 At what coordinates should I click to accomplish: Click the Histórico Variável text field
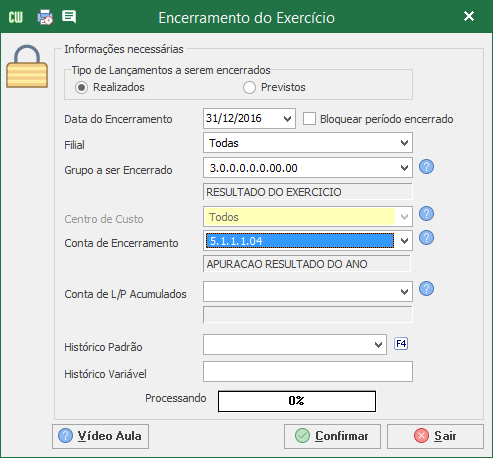308,372
